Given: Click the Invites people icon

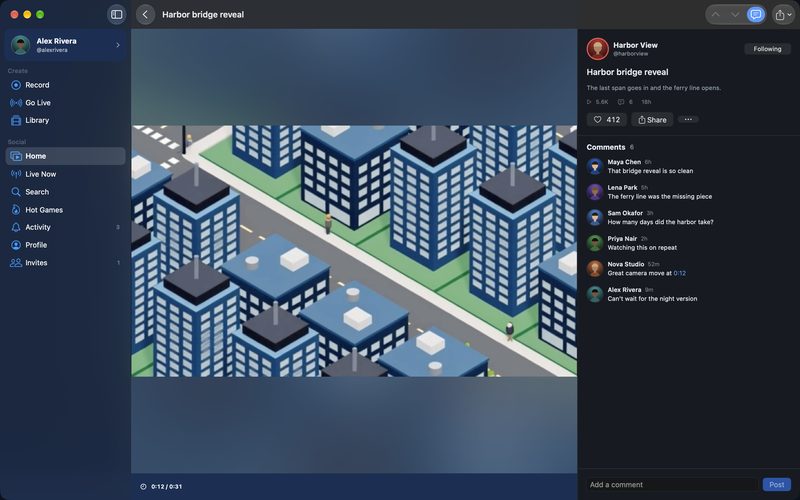Looking at the screenshot, I should click(16, 263).
